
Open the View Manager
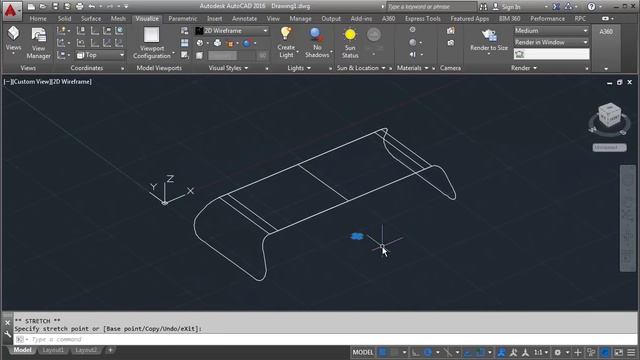39,43
